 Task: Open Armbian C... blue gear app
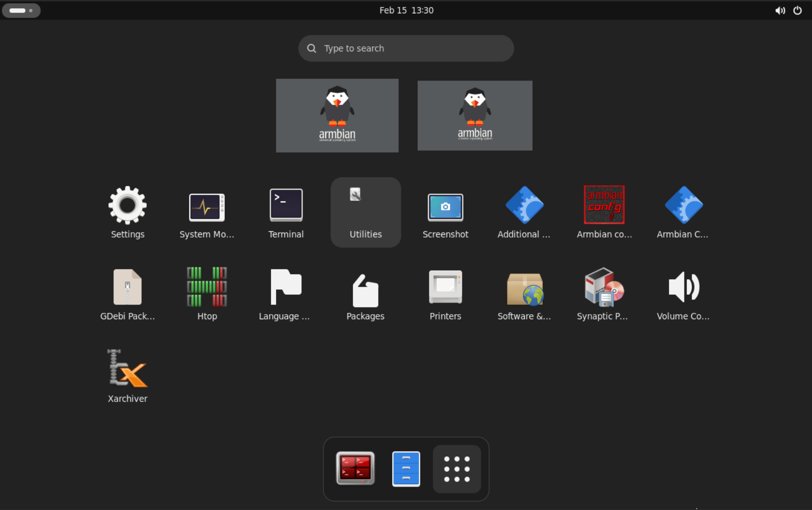click(684, 212)
